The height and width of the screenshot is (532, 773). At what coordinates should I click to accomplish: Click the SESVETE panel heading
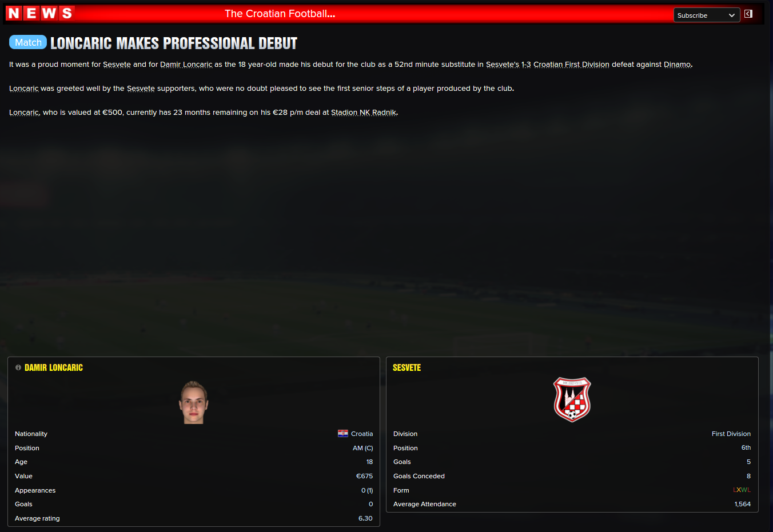coord(407,367)
